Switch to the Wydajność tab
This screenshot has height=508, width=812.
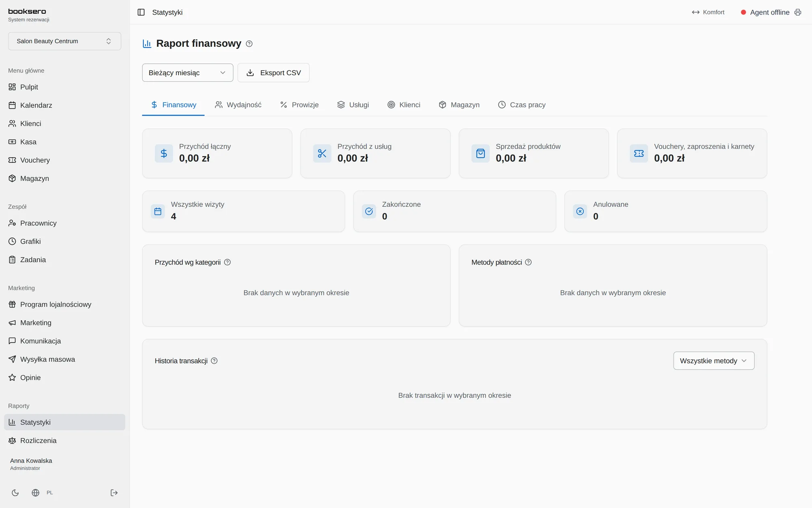(x=238, y=105)
